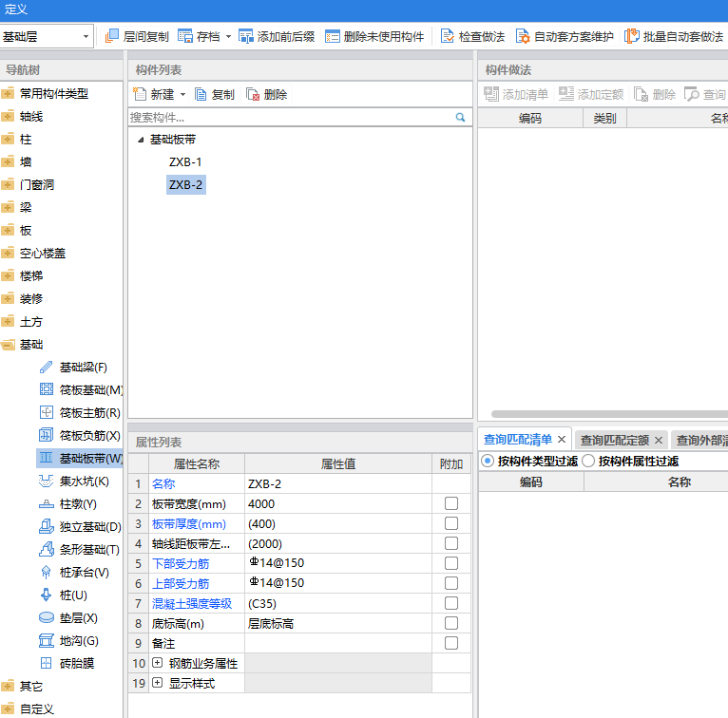This screenshot has height=718, width=728.
Task: Click the 复制 copy button
Action: click(x=215, y=95)
